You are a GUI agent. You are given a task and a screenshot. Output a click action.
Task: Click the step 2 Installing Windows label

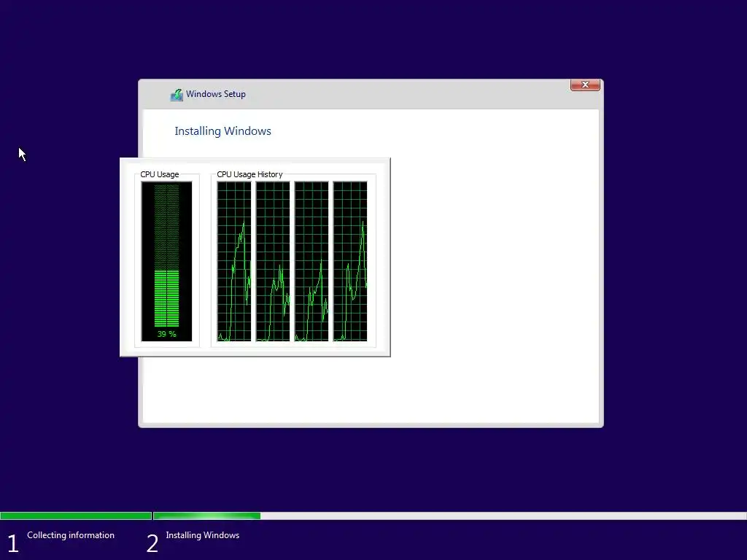click(x=203, y=535)
